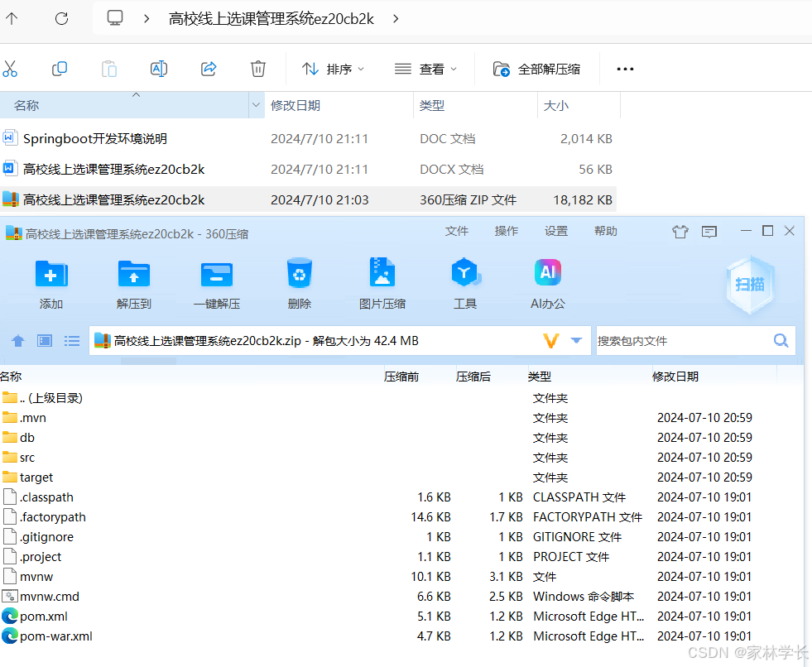Open the 帮助 menu in 360压缩

pos(605,231)
